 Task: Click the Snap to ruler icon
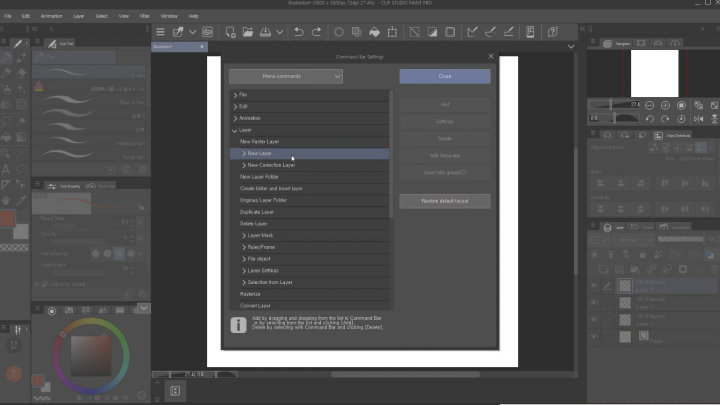[x=472, y=32]
